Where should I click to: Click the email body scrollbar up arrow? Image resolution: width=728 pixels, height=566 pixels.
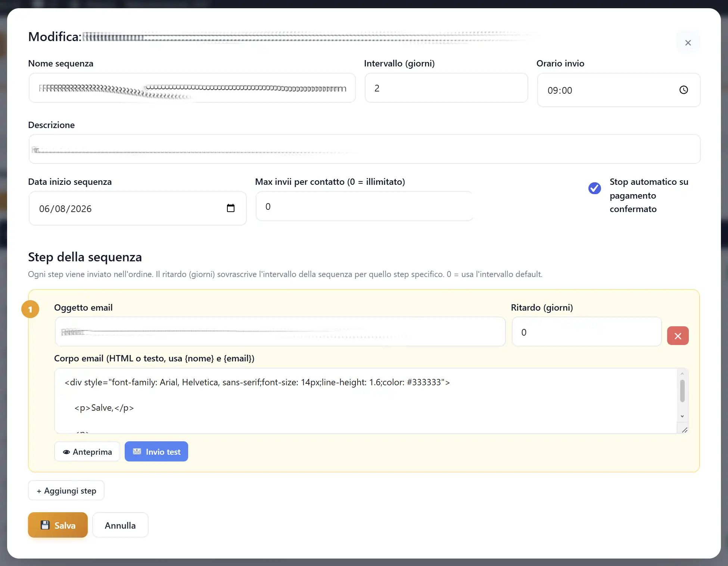point(682,374)
